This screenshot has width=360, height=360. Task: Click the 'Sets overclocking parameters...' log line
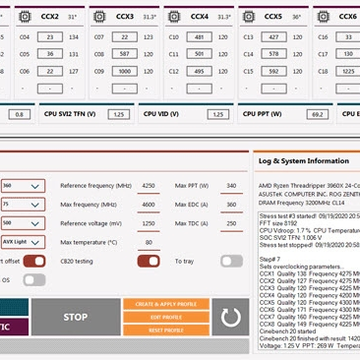tap(302, 267)
